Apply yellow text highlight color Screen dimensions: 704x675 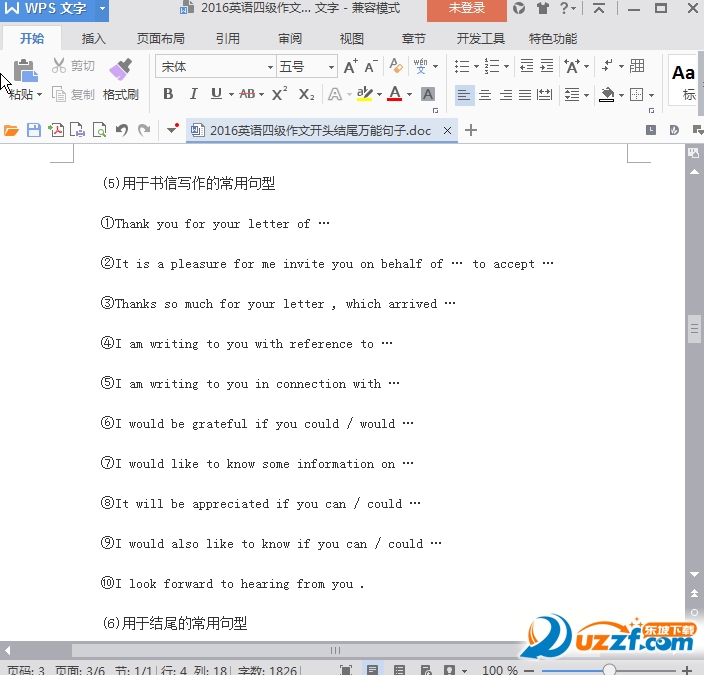(x=364, y=94)
